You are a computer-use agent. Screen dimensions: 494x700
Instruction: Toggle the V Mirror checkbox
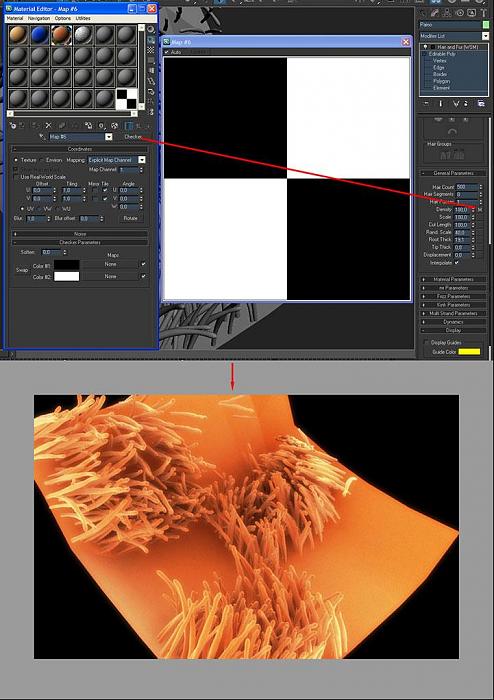(94, 198)
